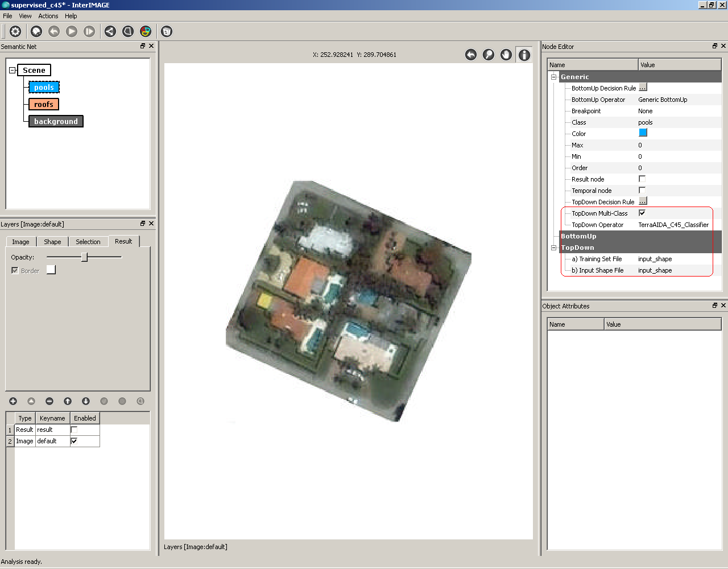Image resolution: width=728 pixels, height=569 pixels.
Task: Collapse the Generic section in Node Editor
Action: (x=553, y=77)
